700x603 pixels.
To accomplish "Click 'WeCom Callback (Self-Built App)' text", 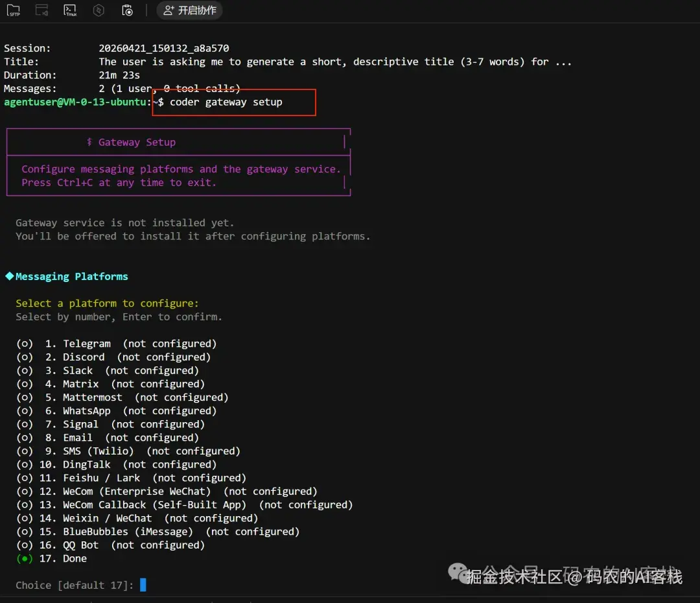I will point(154,504).
